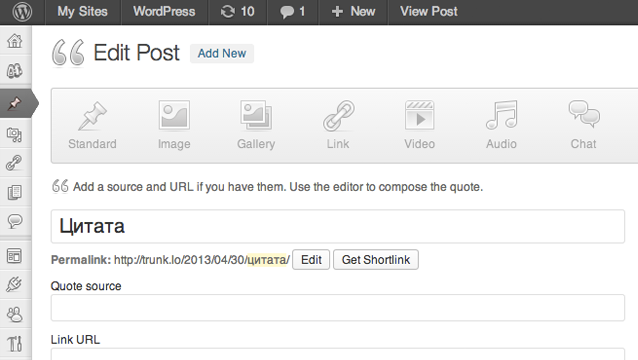Click the permalink Edit button
Image resolution: width=638 pixels, height=360 pixels.
click(311, 260)
